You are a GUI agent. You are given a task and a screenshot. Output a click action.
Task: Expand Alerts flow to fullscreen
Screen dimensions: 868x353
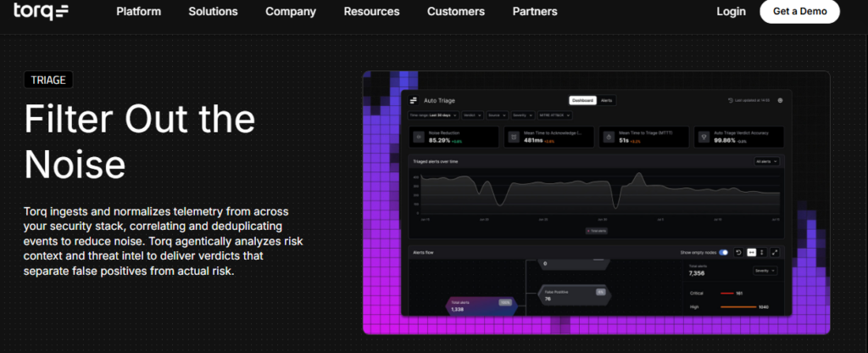775,252
